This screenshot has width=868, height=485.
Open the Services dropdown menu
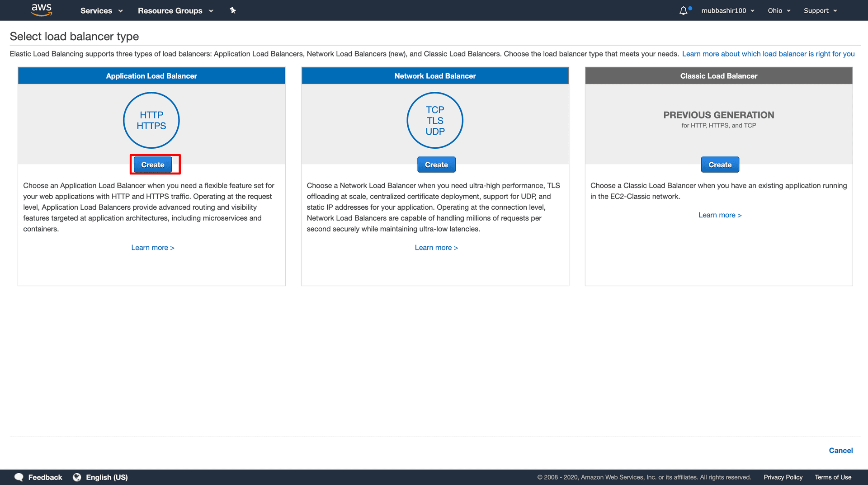[101, 10]
